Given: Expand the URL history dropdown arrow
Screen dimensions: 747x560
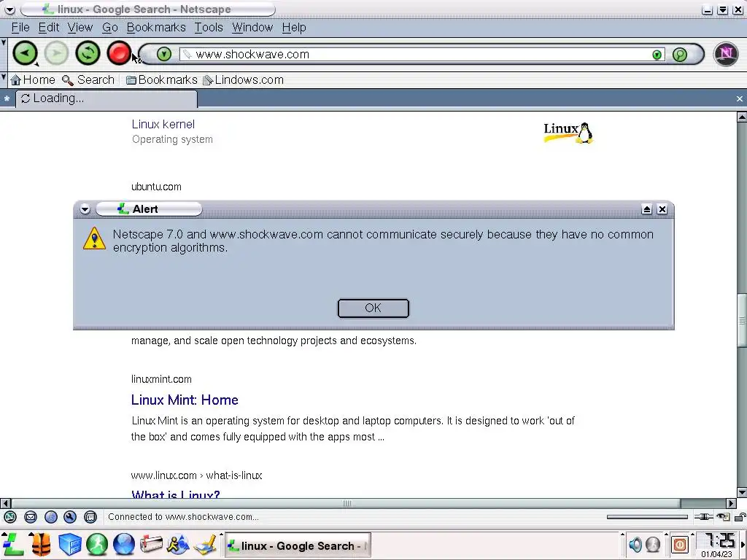Looking at the screenshot, I should (657, 55).
